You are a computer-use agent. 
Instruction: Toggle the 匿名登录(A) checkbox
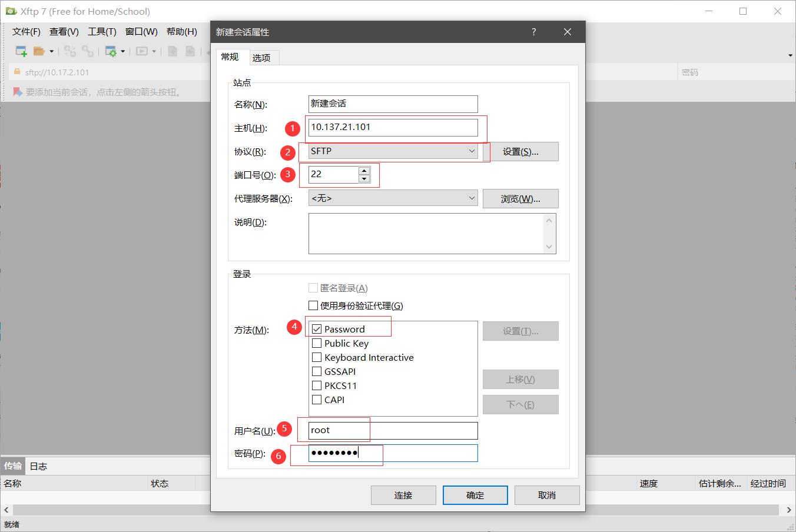[313, 288]
